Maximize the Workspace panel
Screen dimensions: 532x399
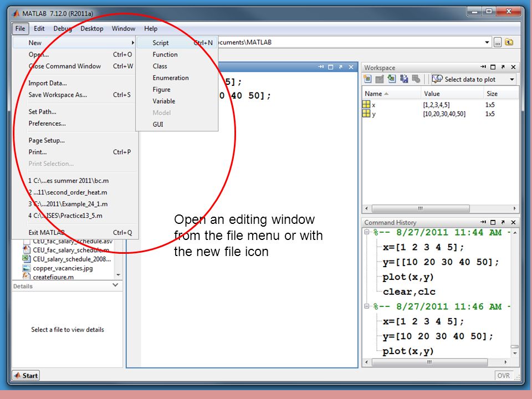pyautogui.click(x=493, y=67)
